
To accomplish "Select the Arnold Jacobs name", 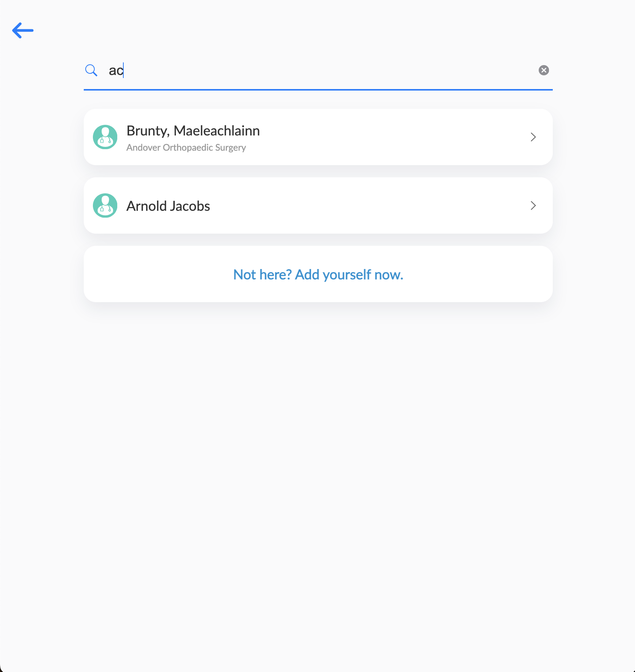I will tap(168, 206).
